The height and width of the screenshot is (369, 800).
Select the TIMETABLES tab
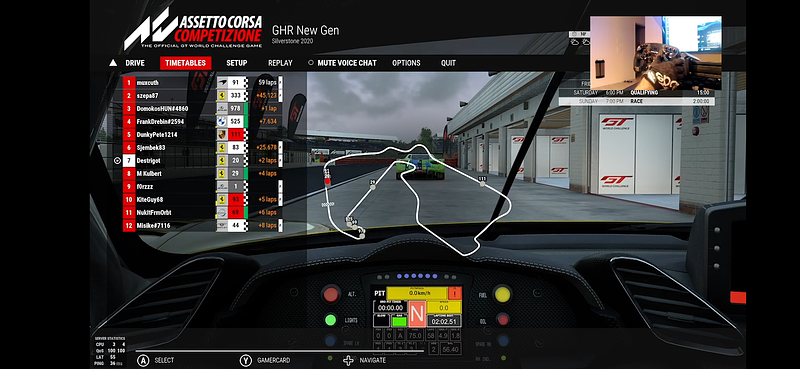(x=185, y=63)
